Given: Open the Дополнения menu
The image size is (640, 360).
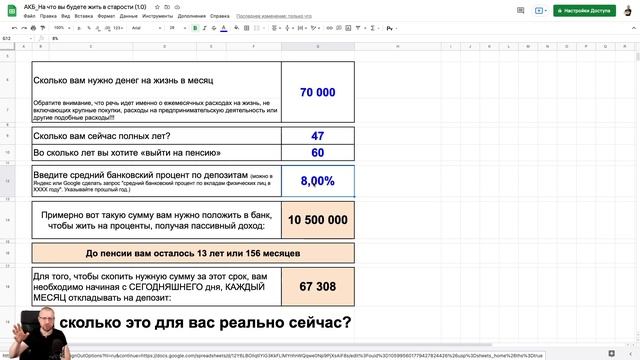Looking at the screenshot, I should pyautogui.click(x=191, y=16).
